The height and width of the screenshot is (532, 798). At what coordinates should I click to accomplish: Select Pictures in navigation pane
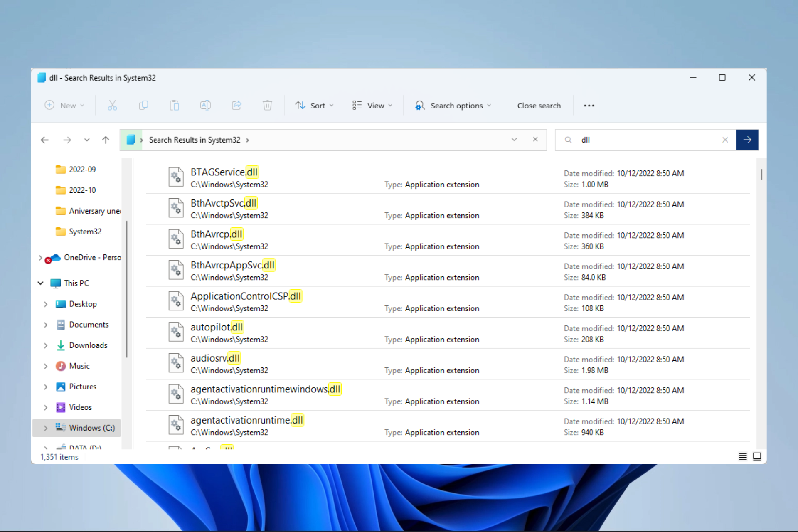82,387
